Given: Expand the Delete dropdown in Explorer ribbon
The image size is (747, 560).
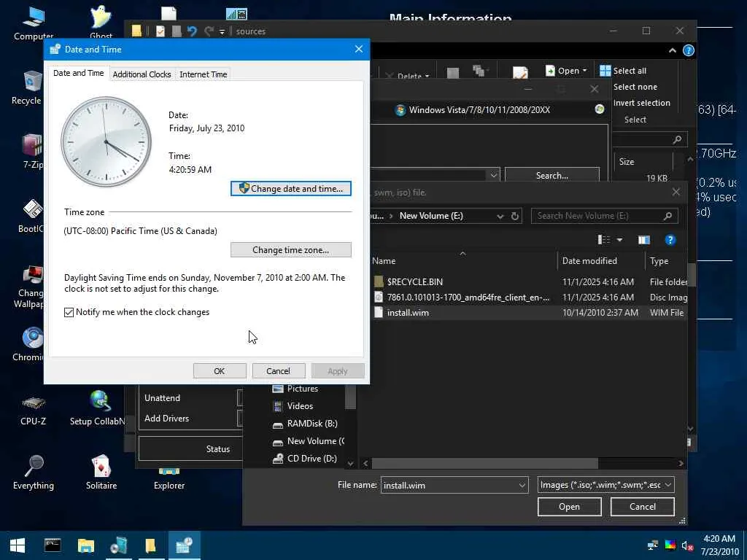Looking at the screenshot, I should (427, 76).
